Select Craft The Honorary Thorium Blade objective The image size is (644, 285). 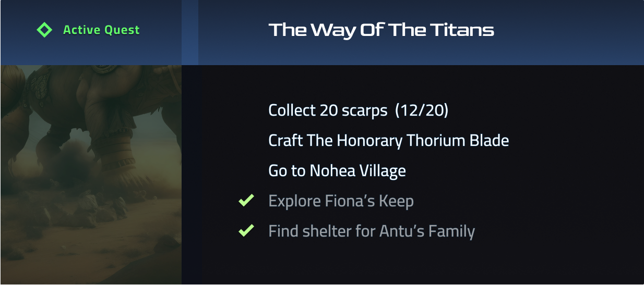(x=388, y=141)
